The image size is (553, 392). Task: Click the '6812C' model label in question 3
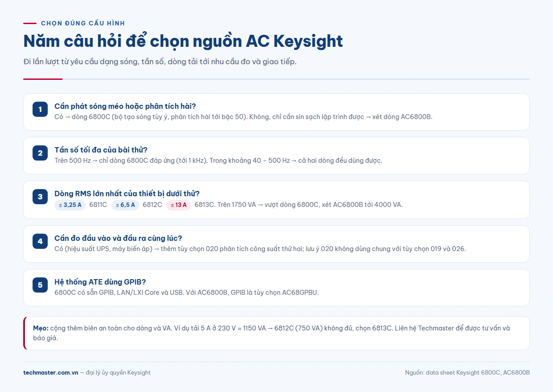153,205
